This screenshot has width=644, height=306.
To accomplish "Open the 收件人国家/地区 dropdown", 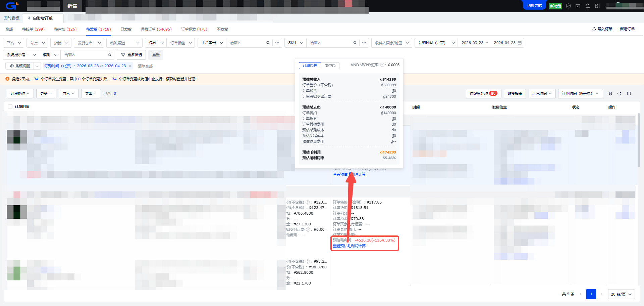I will pyautogui.click(x=392, y=43).
